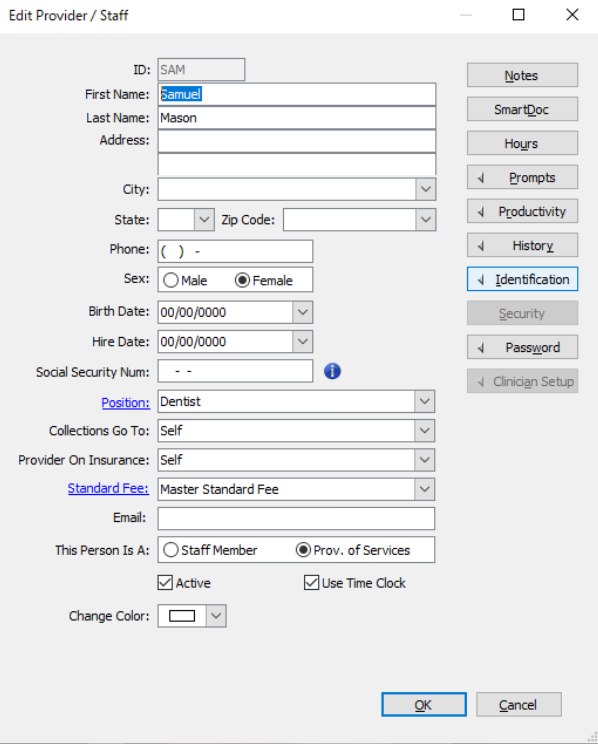Click the Social Security Num field

point(235,371)
